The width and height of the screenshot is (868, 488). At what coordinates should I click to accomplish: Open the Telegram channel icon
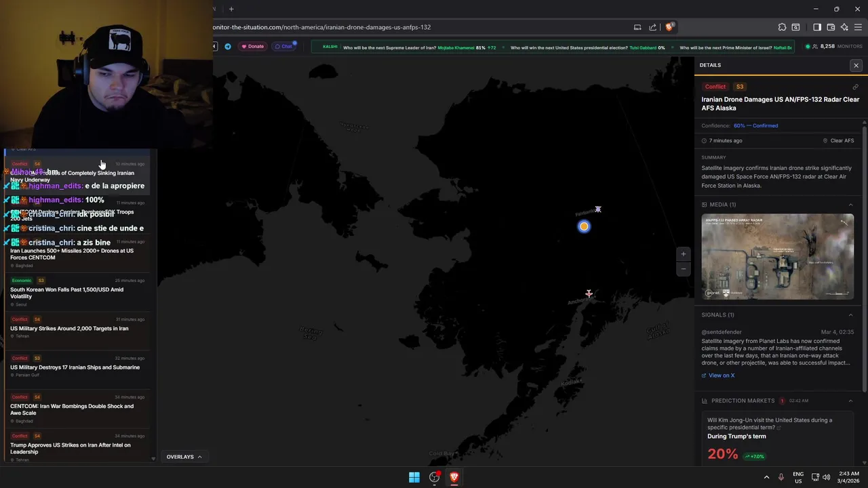point(228,46)
